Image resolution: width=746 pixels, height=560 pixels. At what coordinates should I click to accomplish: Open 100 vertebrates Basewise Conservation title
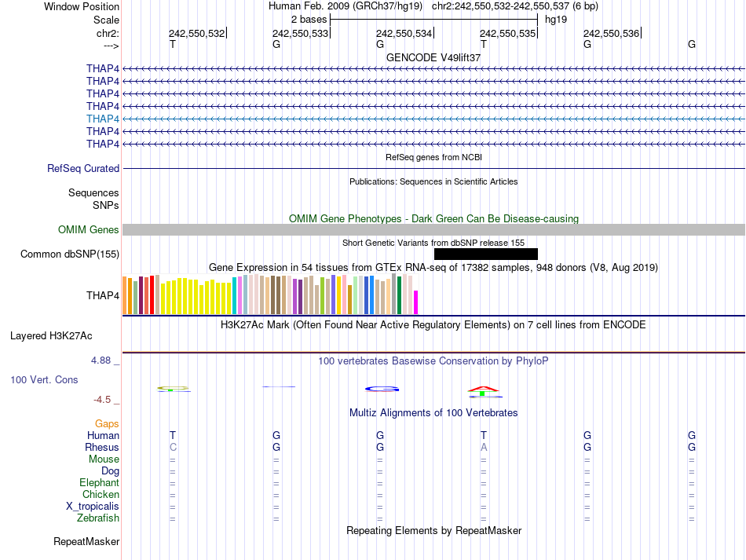pyautogui.click(x=433, y=361)
